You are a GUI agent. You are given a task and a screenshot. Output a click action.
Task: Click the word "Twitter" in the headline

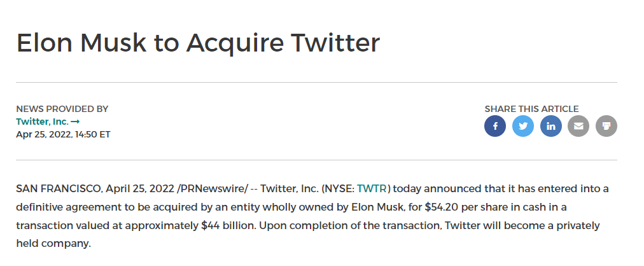pyautogui.click(x=335, y=43)
